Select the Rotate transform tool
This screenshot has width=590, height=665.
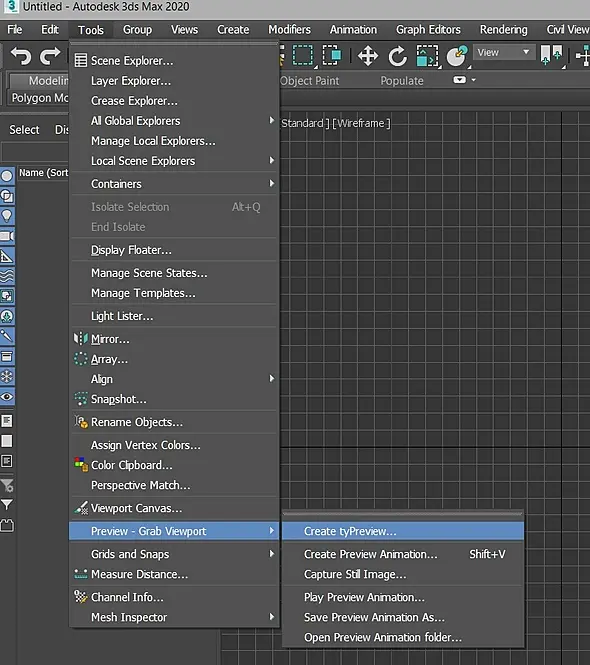(397, 56)
